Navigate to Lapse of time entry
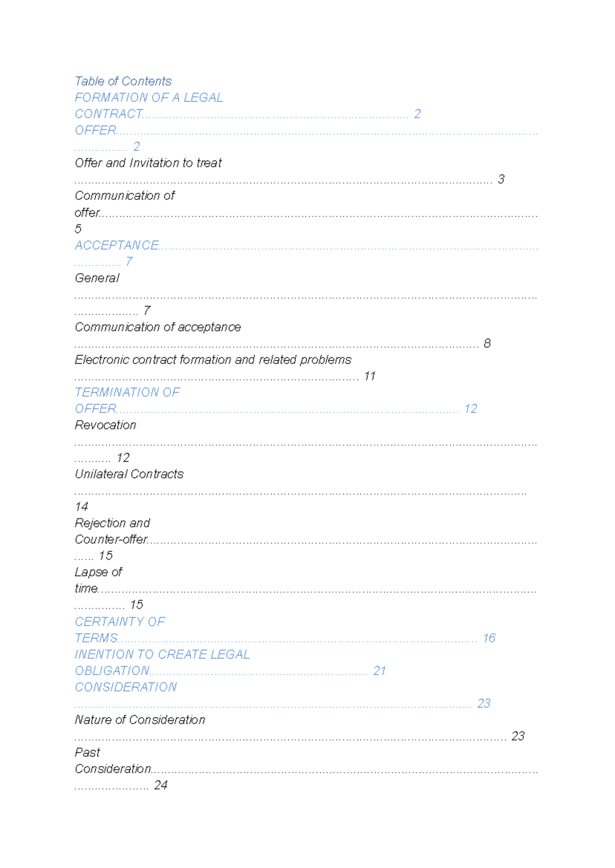The image size is (615, 868). click(x=98, y=572)
